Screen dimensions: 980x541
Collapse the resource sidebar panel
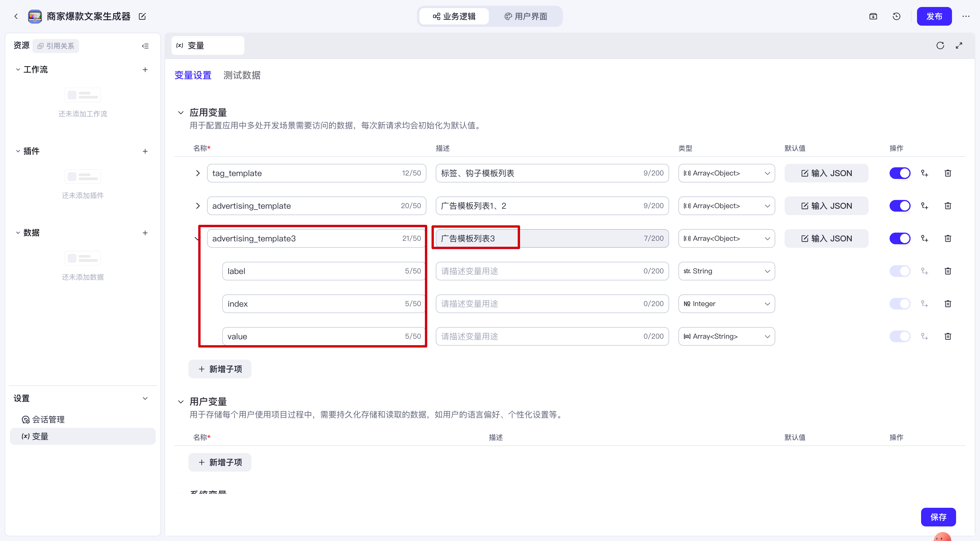click(145, 46)
